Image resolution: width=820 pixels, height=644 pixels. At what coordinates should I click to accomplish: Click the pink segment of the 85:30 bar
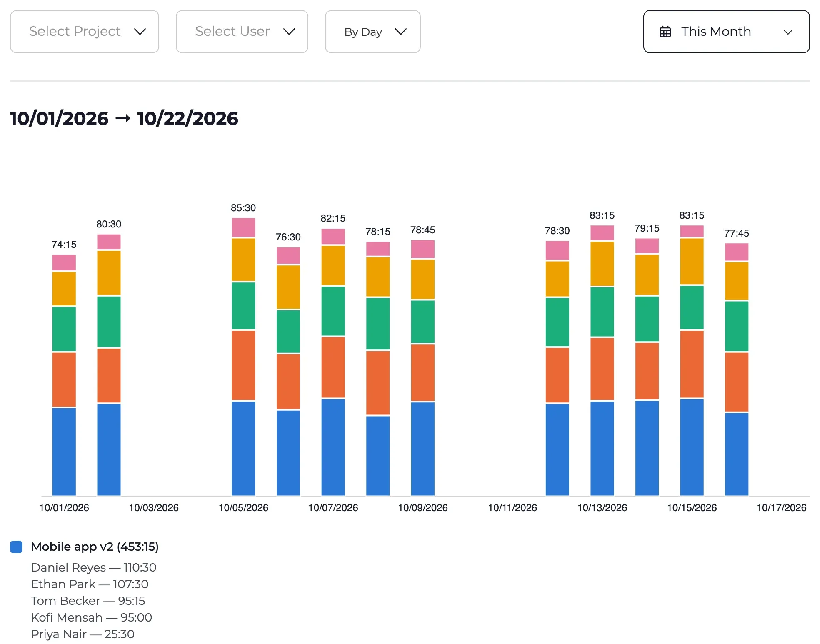pos(243,227)
